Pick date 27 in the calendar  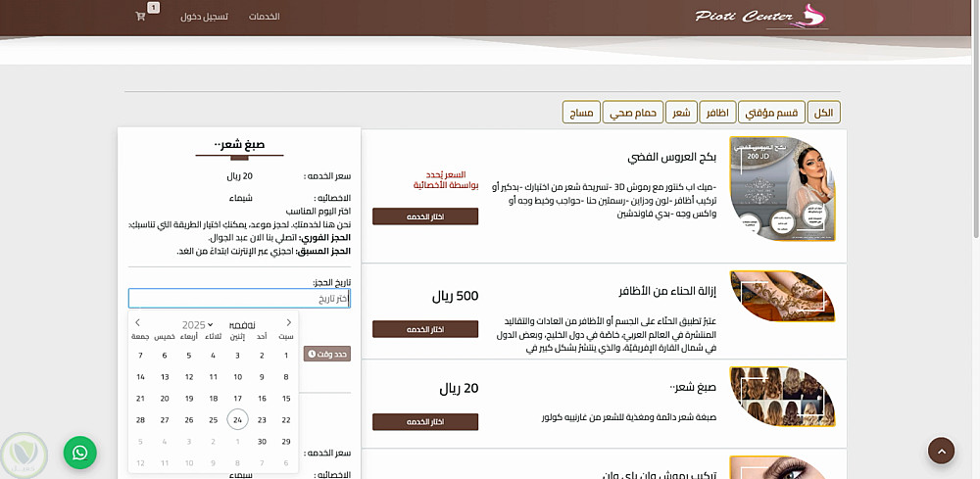pyautogui.click(x=165, y=420)
